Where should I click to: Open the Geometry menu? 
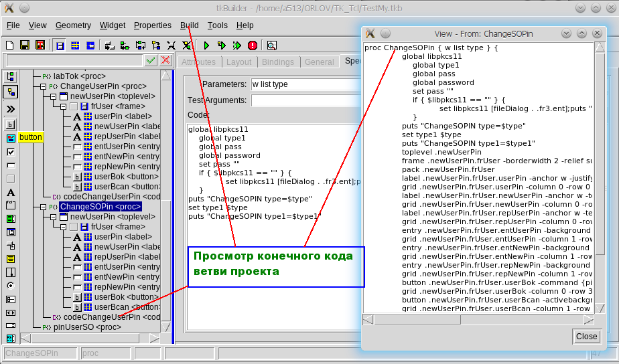point(73,25)
